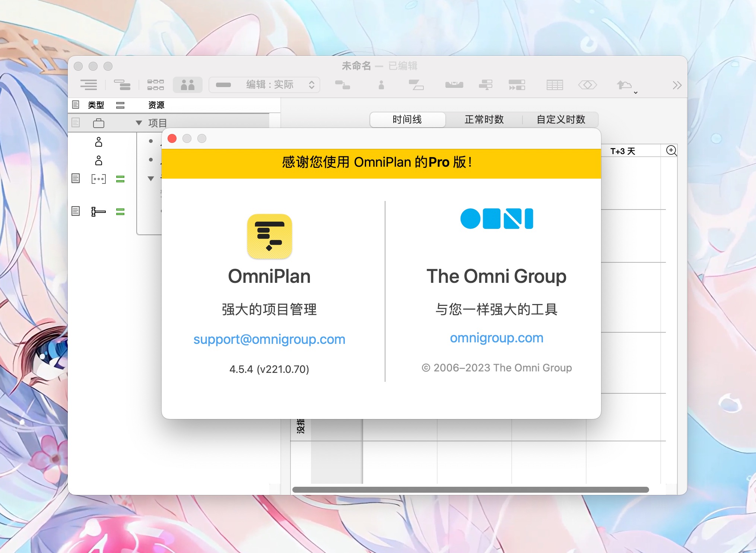The image size is (756, 553).
Task: Click the The Omni Group heading
Action: (x=496, y=276)
